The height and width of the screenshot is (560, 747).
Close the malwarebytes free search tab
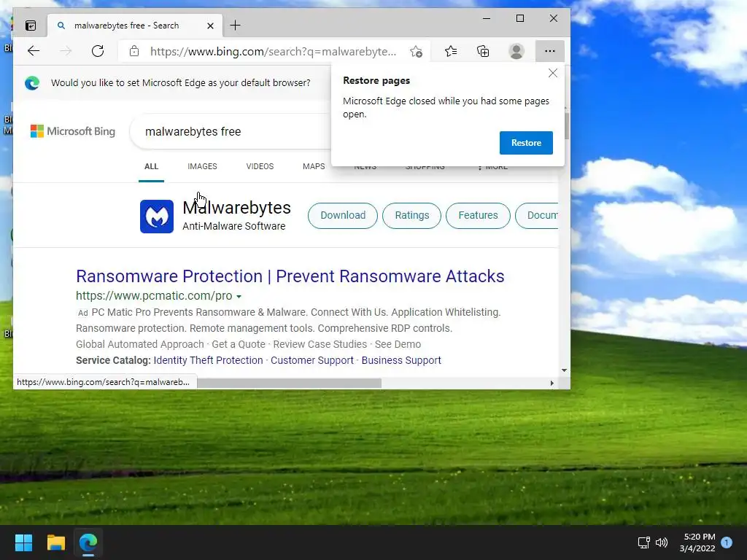coord(210,26)
